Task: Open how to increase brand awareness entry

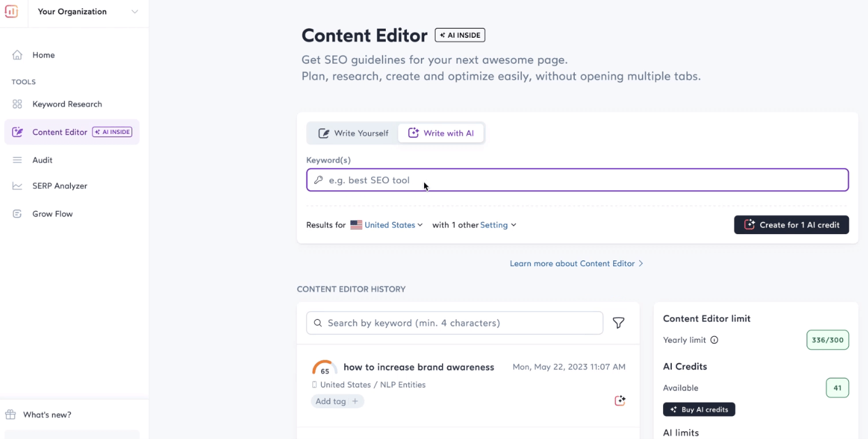Action: 419,367
